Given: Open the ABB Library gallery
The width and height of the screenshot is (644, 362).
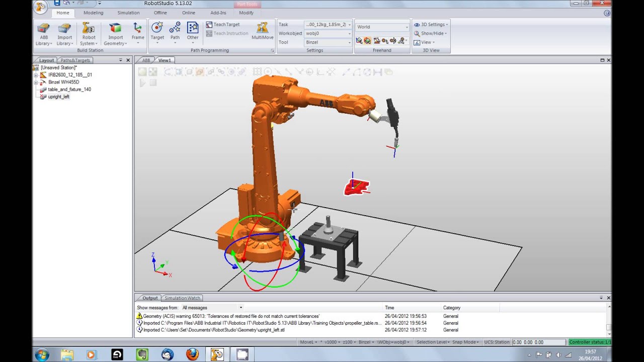Looking at the screenshot, I should tap(44, 34).
